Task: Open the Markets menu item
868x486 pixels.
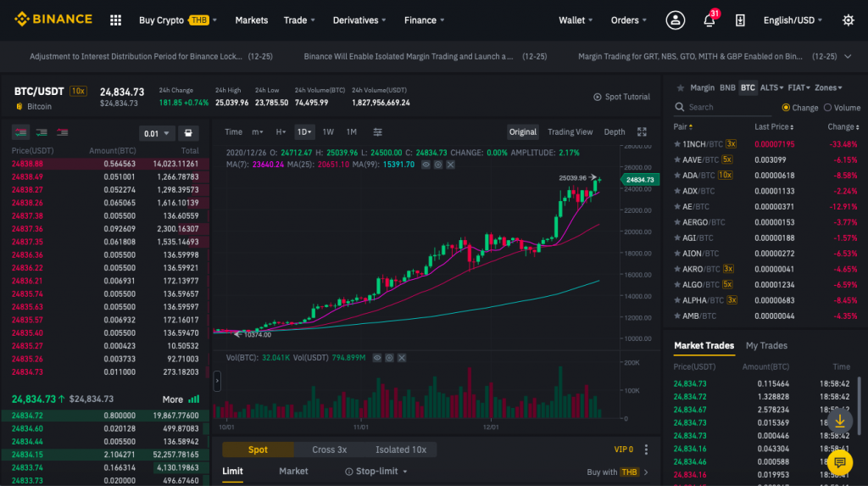Action: (x=251, y=20)
